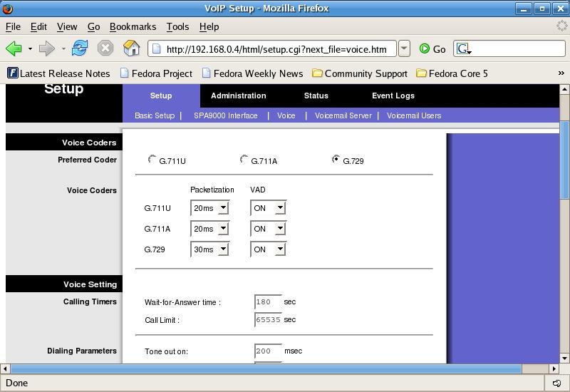Image resolution: width=570 pixels, height=392 pixels.
Task: Select G.711U as preferred coder
Action: [152, 160]
